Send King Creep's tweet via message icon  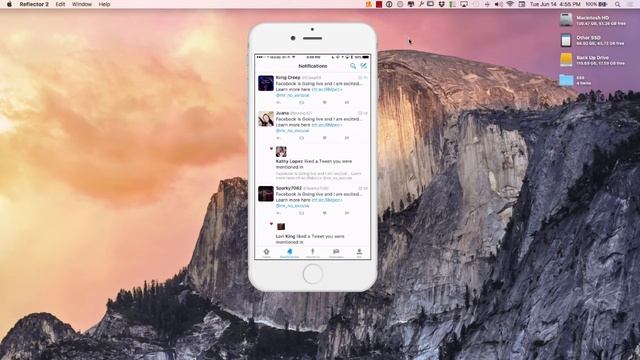pyautogui.click(x=347, y=102)
